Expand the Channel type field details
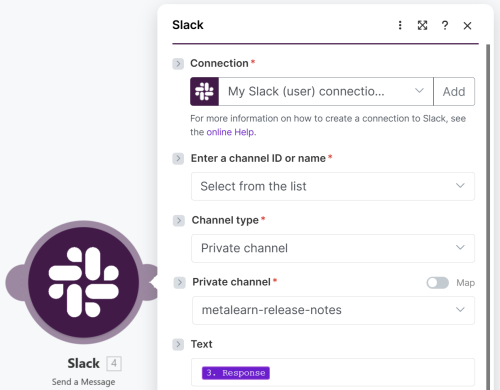Screen dimensions: 500x390 click(179, 220)
